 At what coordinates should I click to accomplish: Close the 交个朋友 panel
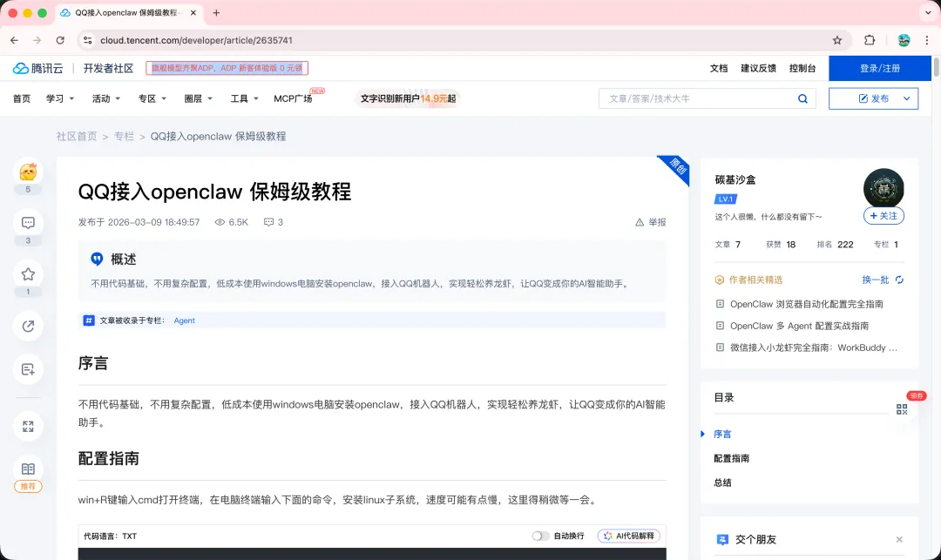[x=899, y=540]
